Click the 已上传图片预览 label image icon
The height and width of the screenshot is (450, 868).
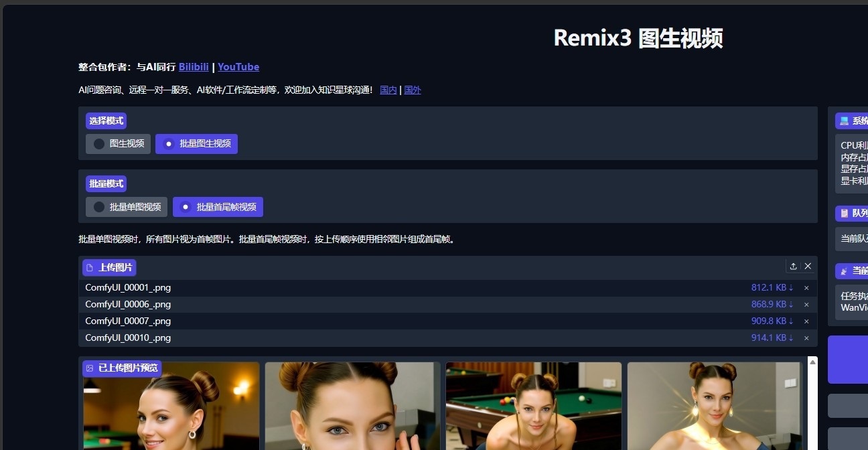pos(90,368)
